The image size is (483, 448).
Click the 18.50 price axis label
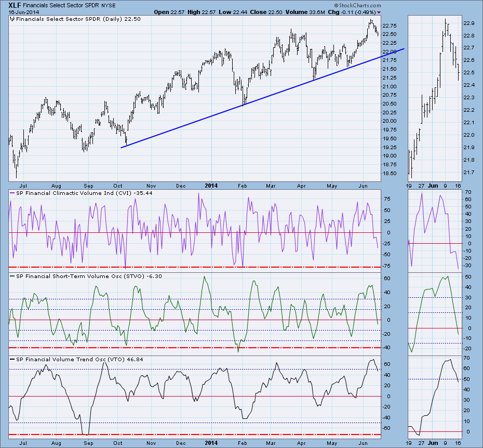(389, 173)
